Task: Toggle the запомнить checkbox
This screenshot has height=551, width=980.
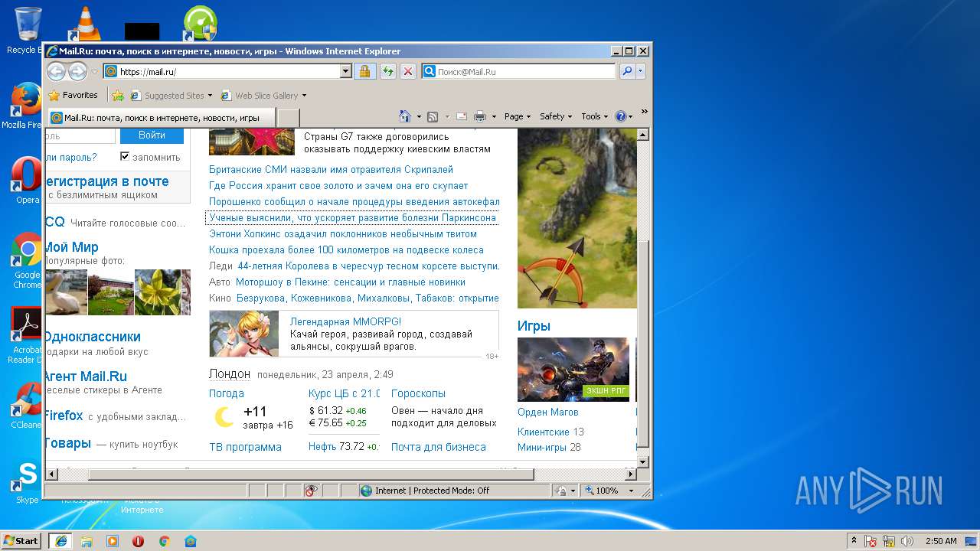Action: pyautogui.click(x=125, y=157)
